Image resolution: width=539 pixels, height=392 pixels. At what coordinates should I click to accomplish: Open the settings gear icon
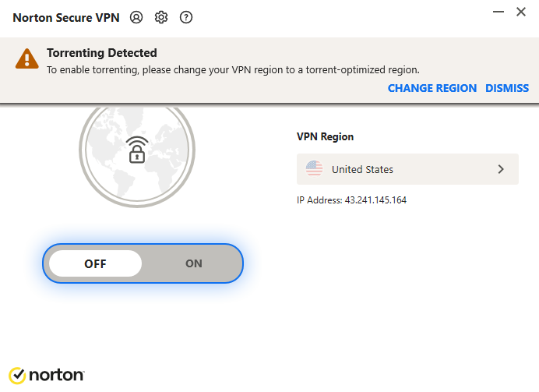pyautogui.click(x=161, y=17)
